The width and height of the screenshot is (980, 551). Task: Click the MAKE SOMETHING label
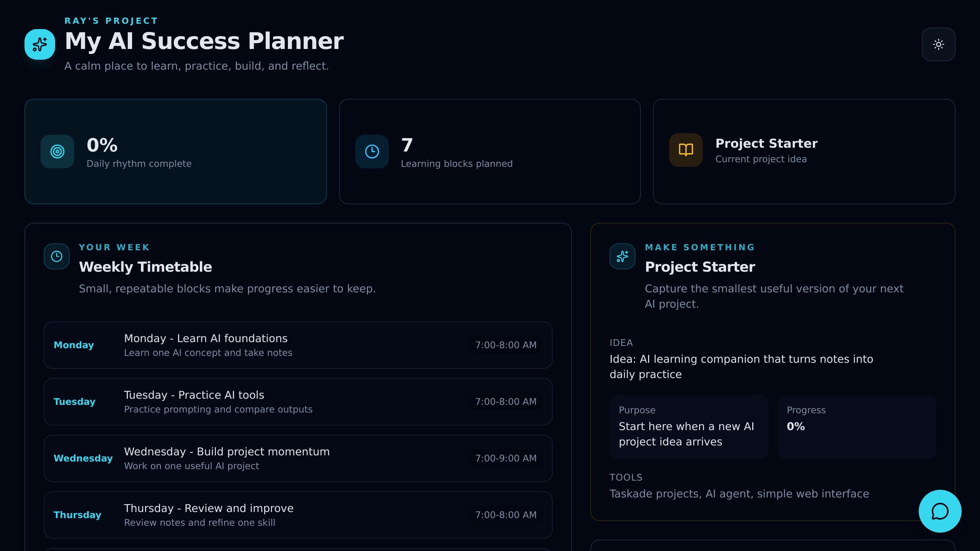pos(700,247)
